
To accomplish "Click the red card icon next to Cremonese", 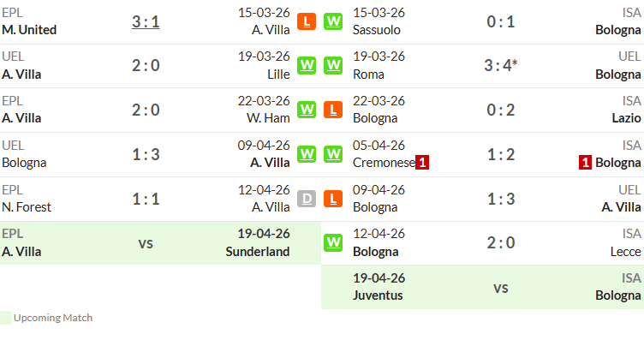I will point(422,163).
